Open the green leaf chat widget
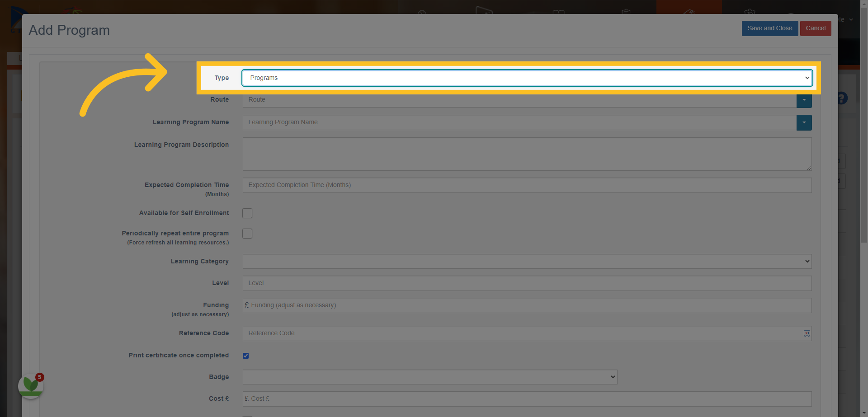Image resolution: width=868 pixels, height=417 pixels. tap(31, 386)
